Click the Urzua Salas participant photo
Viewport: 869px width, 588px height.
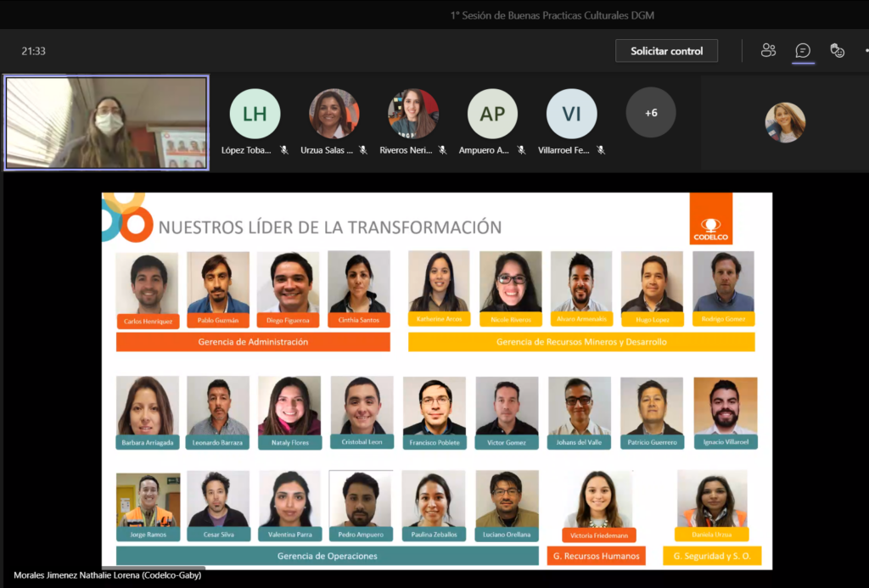click(334, 114)
